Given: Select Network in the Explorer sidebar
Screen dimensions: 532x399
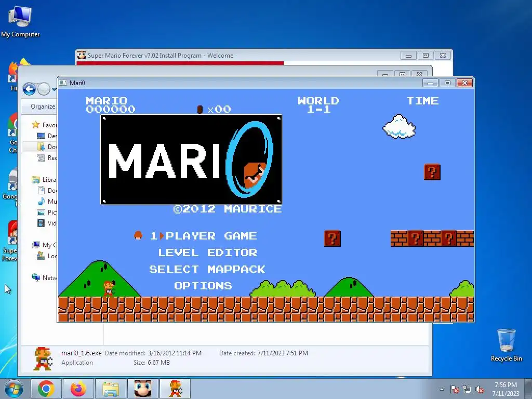Looking at the screenshot, I should 44,277.
